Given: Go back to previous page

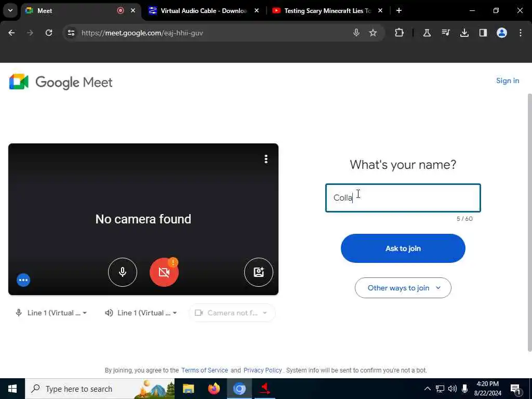Looking at the screenshot, I should 11,33.
